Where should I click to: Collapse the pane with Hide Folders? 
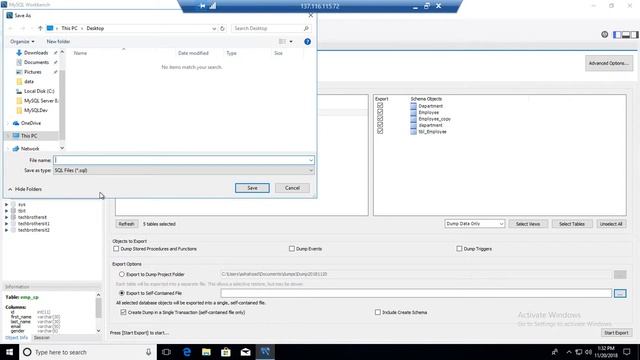[25, 189]
